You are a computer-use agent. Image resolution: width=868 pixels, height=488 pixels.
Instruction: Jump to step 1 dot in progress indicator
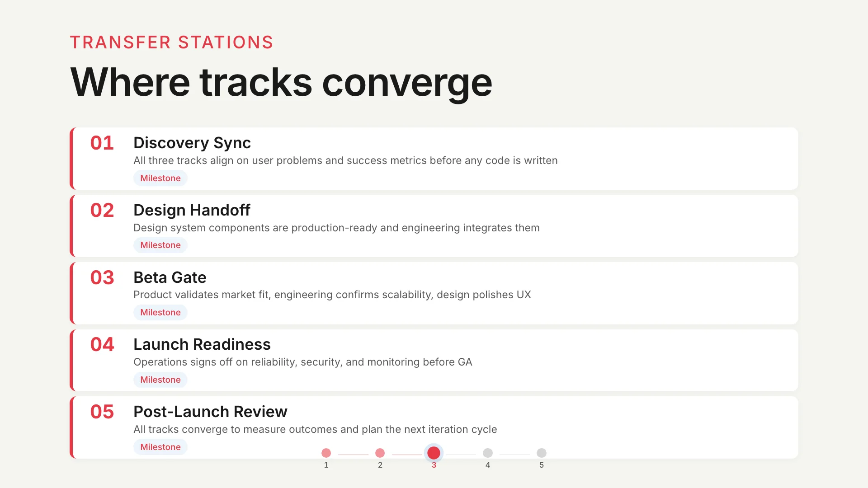point(326,453)
